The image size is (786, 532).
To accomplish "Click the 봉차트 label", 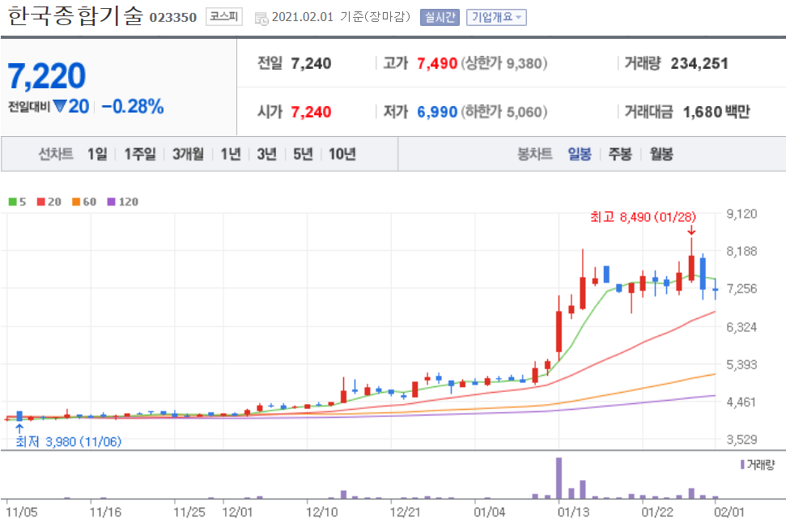I will [535, 154].
